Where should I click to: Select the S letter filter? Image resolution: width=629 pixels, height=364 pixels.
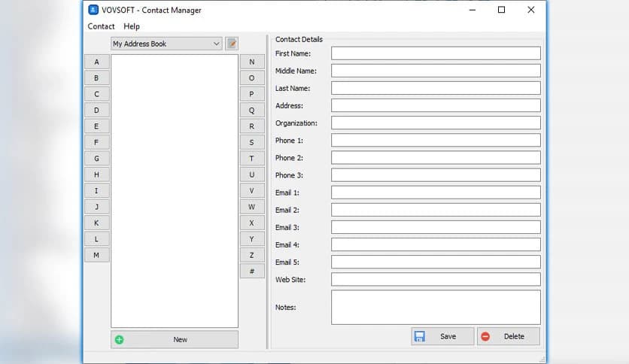point(252,142)
